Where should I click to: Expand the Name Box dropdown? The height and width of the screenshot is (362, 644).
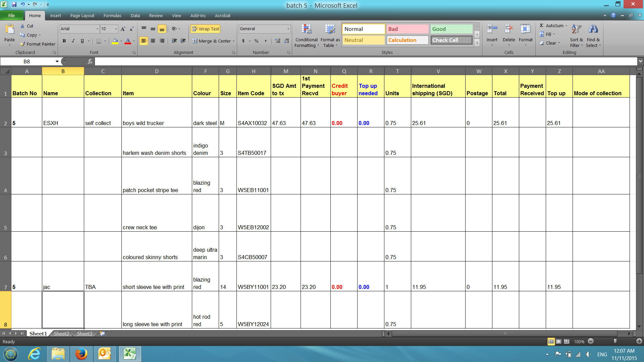[x=57, y=61]
